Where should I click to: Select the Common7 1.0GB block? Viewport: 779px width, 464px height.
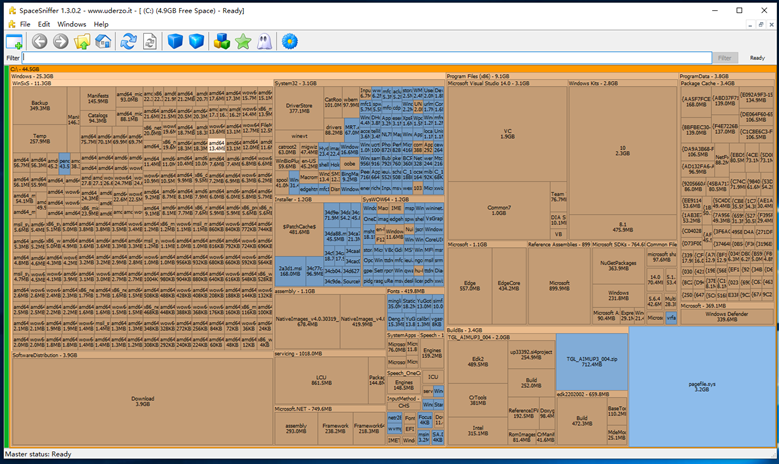[x=499, y=210]
